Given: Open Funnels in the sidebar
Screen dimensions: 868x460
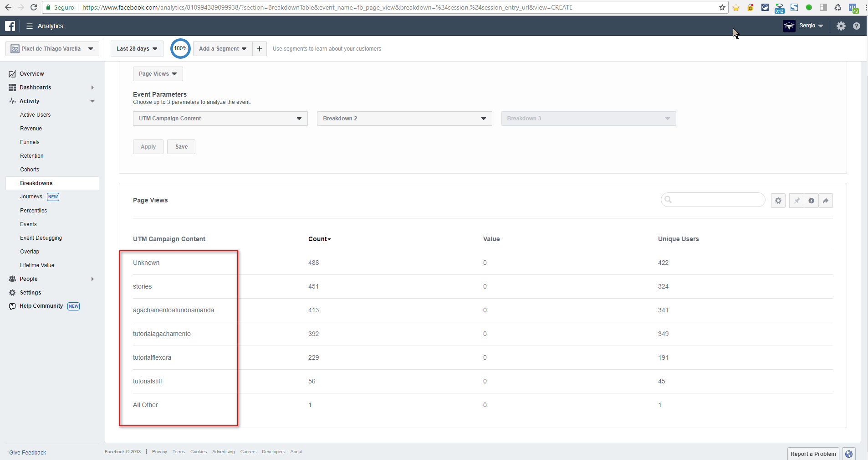Looking at the screenshot, I should (30, 142).
